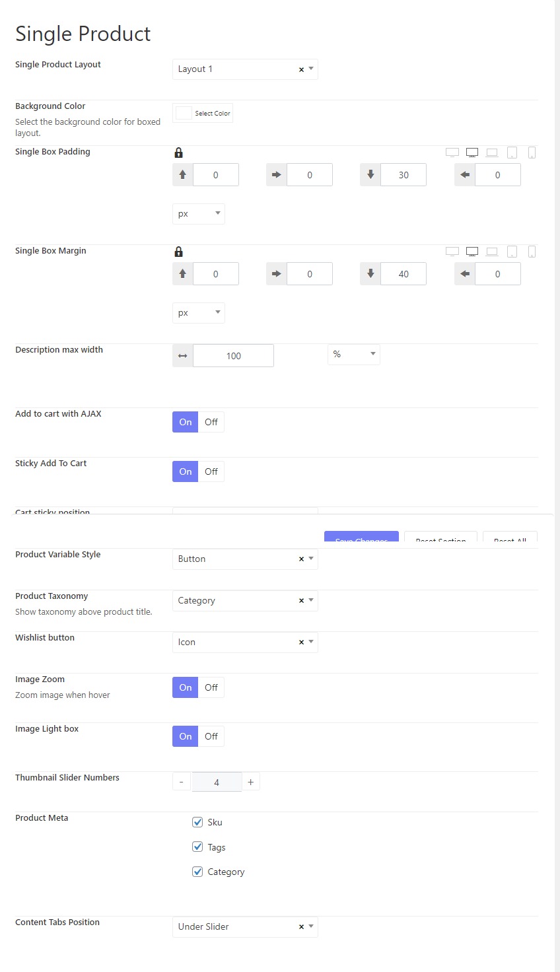
Task: Clear the Under Slider selection with its x
Action: (x=301, y=927)
